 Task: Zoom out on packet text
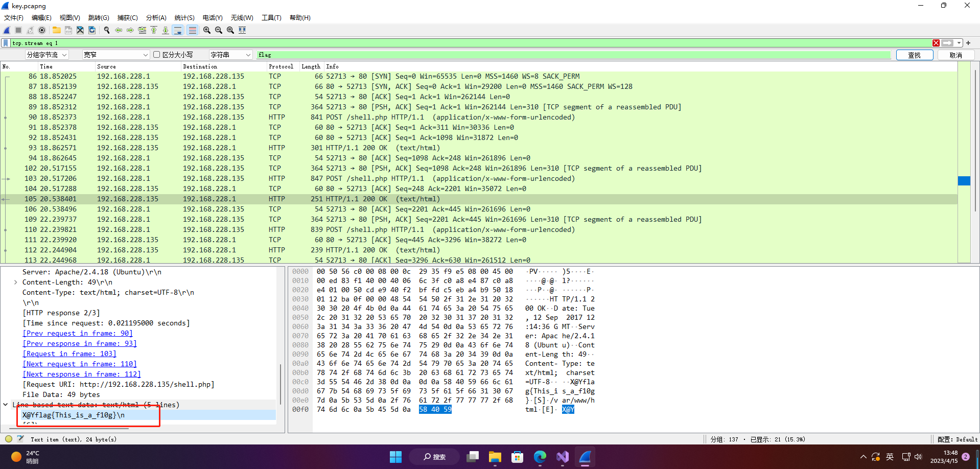click(219, 30)
